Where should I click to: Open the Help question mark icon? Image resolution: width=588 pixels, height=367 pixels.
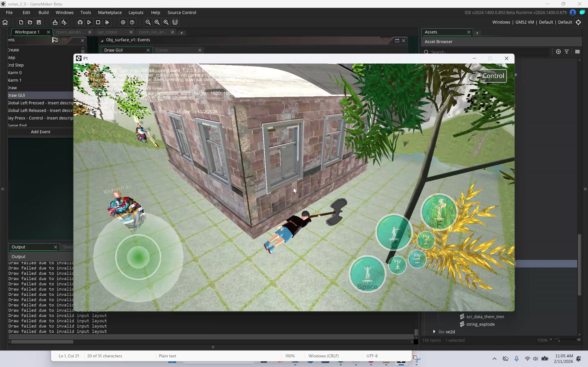pos(132,22)
